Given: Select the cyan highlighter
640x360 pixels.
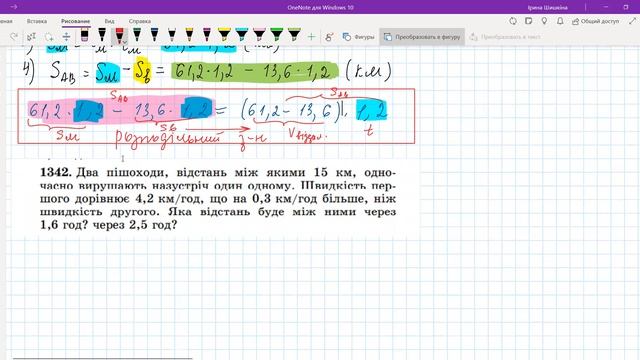Looking at the screenshot, I should point(242,36).
